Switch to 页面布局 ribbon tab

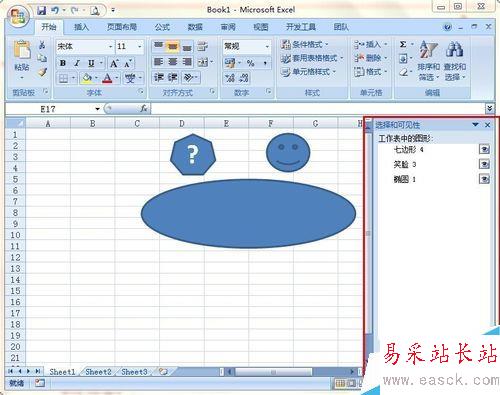coord(122,27)
